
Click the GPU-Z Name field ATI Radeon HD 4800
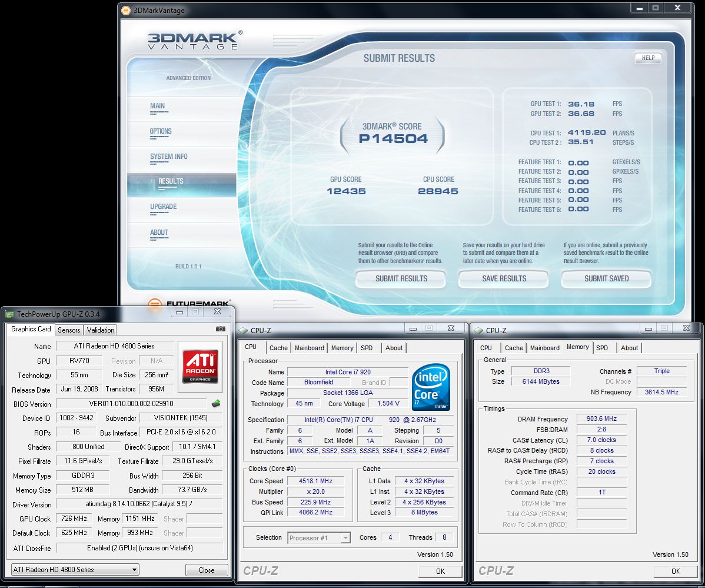(114, 346)
